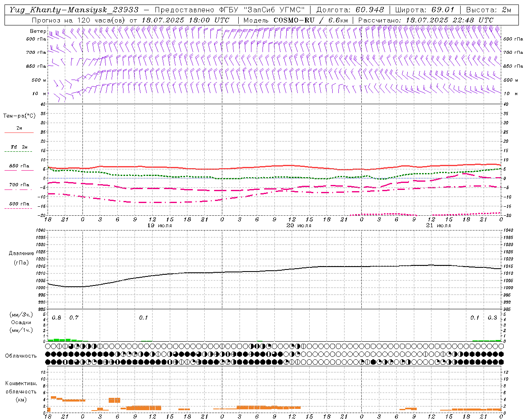
Task: Click the 'Давление' pressure panel label
Action: coord(21,253)
